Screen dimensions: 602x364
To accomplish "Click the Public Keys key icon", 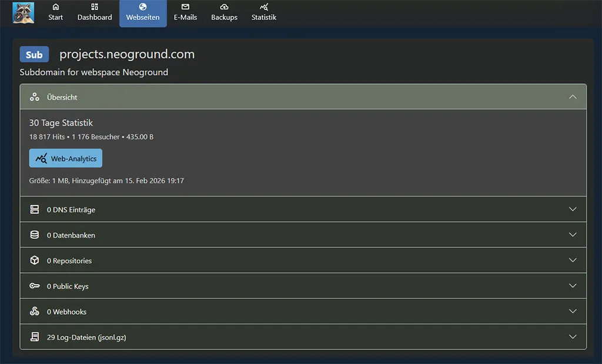I will click(x=35, y=286).
